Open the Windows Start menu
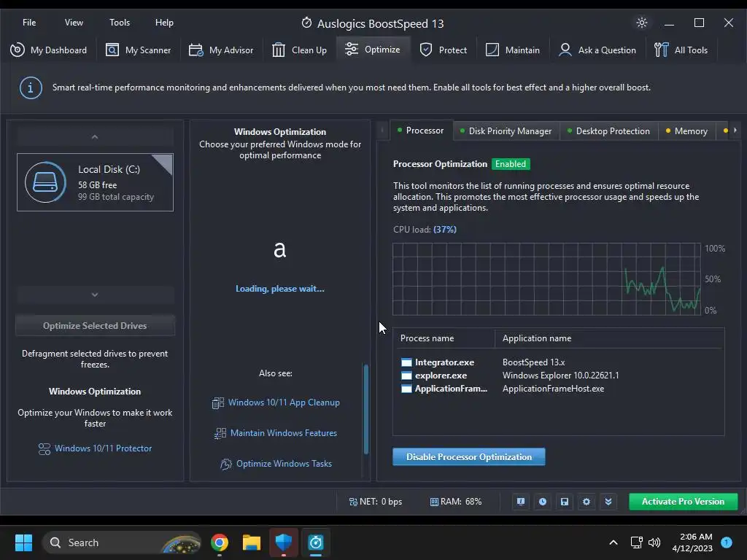The height and width of the screenshot is (560, 747). click(x=23, y=542)
